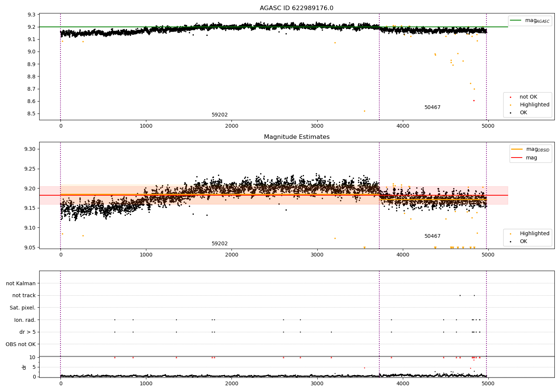Click "OK" legend label in Magnitude Estimates plot

pyautogui.click(x=523, y=242)
